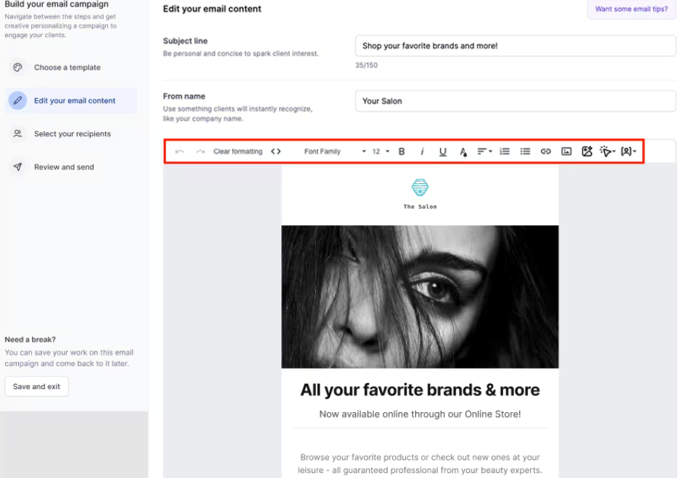Click the paper plane icon beside Review and send
Image resolution: width=688 pixels, height=478 pixels.
(18, 167)
